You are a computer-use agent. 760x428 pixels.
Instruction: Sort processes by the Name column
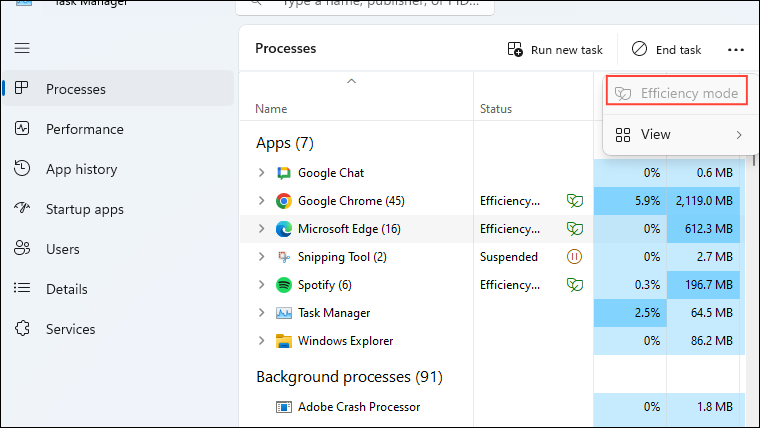tap(271, 108)
